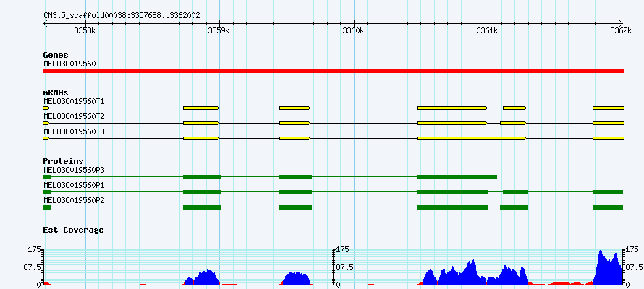This screenshot has width=644, height=289.
Task: Click the 87.5 label on the rightmost coverage axis
Action: [634, 267]
